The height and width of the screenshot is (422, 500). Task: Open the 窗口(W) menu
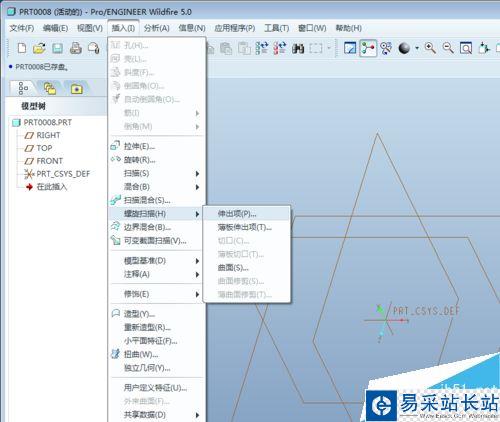[x=312, y=28]
